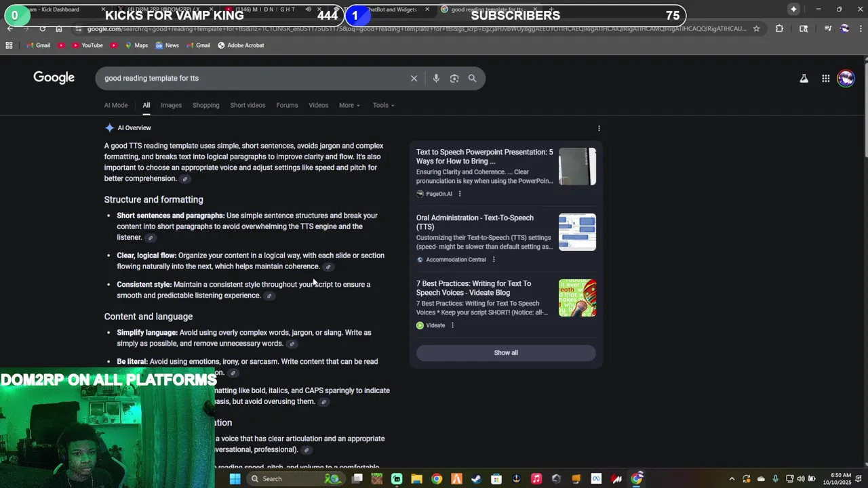Select the All results tab
This screenshot has height=488, width=868.
146,105
